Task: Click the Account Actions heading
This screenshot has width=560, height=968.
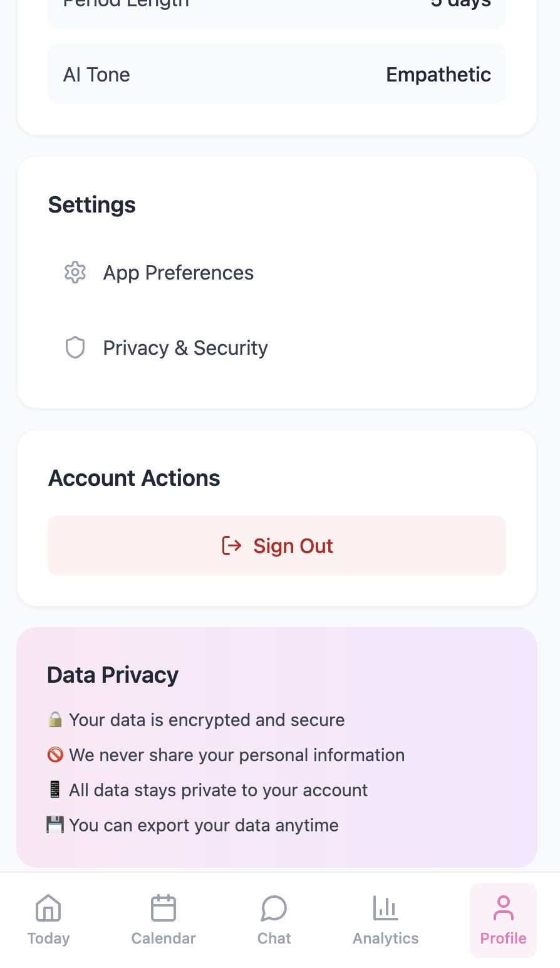Action: (x=134, y=478)
